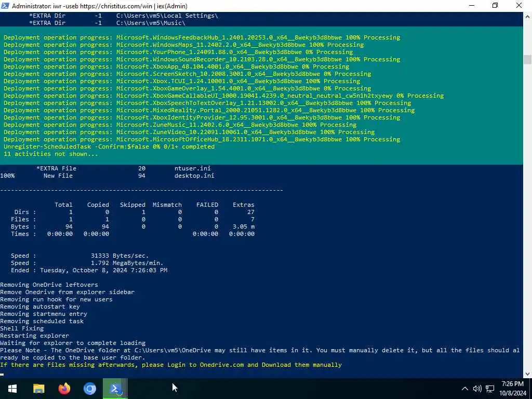Click the yellow 'If there are Files missing' line
Image resolution: width=532 pixels, height=399 pixels.
[170, 365]
